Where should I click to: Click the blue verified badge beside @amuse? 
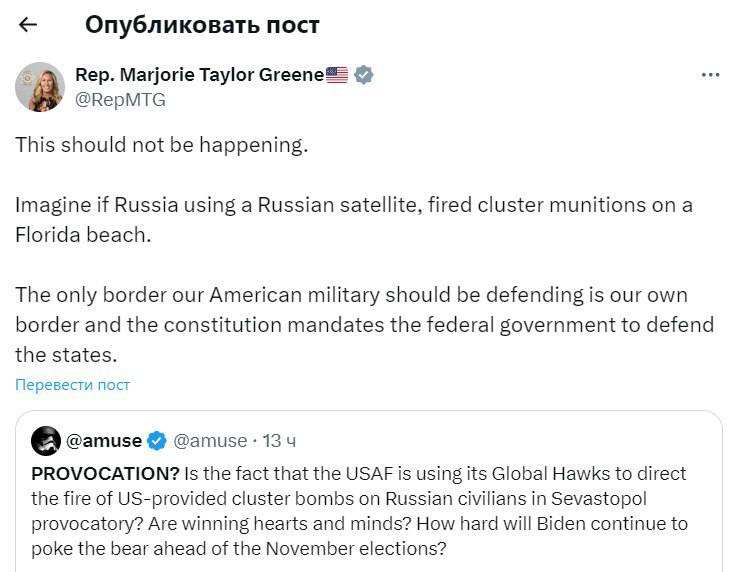point(157,440)
